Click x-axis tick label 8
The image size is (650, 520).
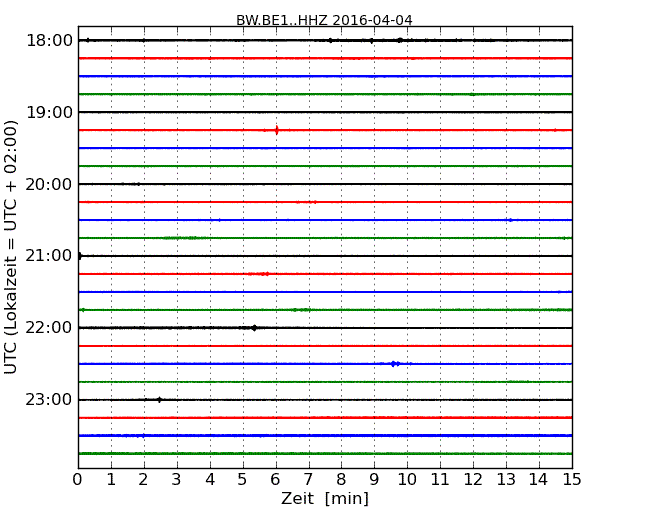point(341,480)
